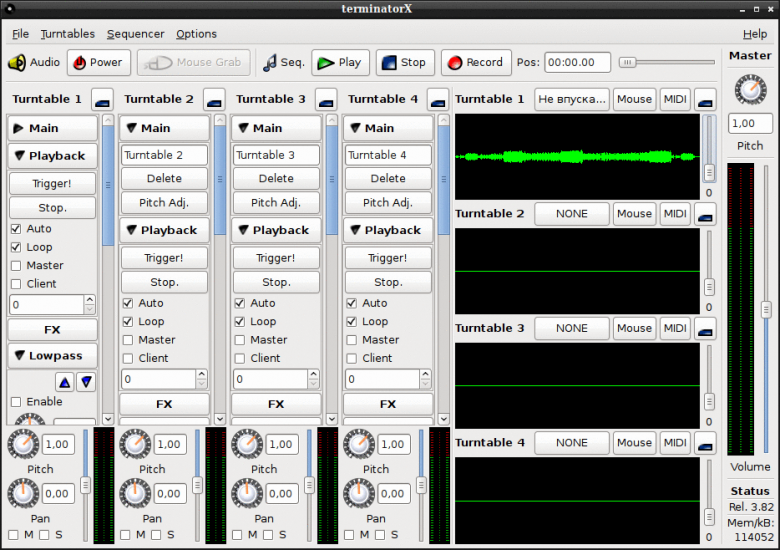
Task: Open the Turntables menu
Action: pos(68,34)
